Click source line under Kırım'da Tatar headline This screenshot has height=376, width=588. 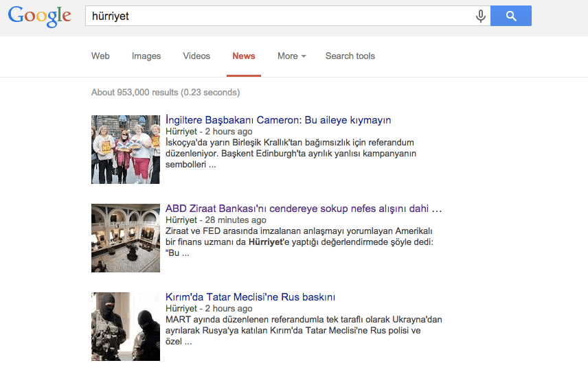tap(209, 308)
